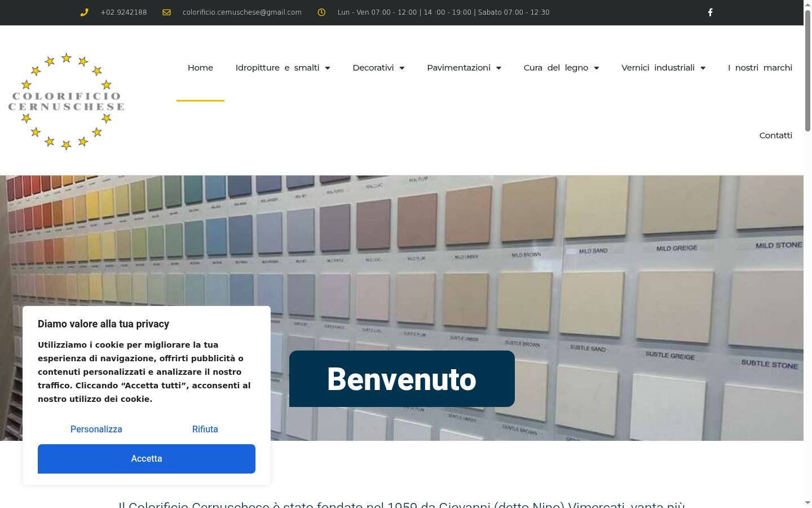Click the SUBTLE SAND color tile in photo
Screen dimensions: 812x508
[592, 305]
